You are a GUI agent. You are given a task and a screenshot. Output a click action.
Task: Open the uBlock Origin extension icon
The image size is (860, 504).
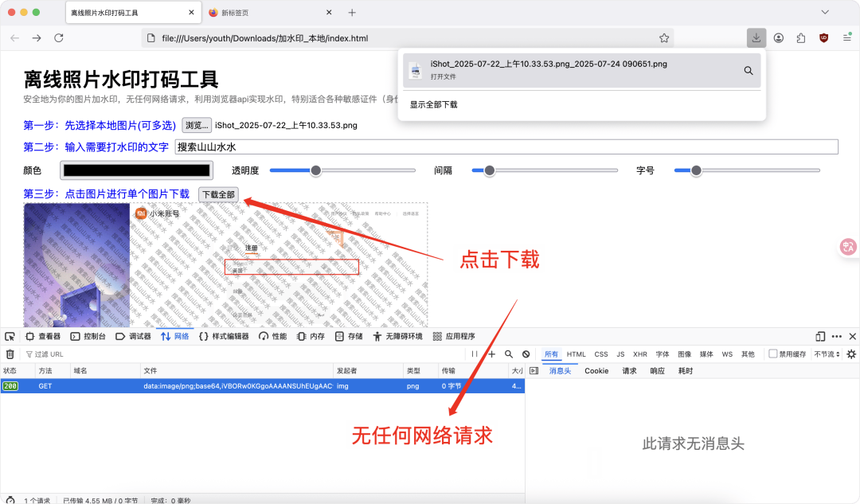click(823, 37)
